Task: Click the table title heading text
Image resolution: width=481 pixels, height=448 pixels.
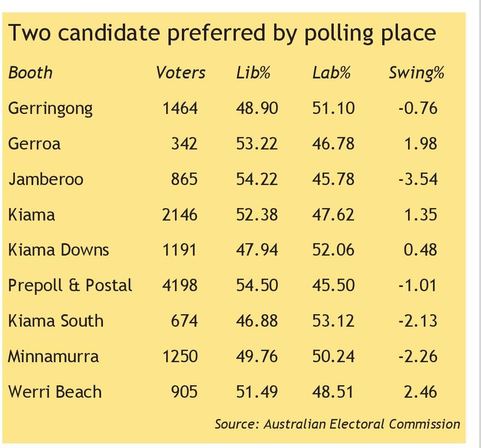Action: coord(222,34)
